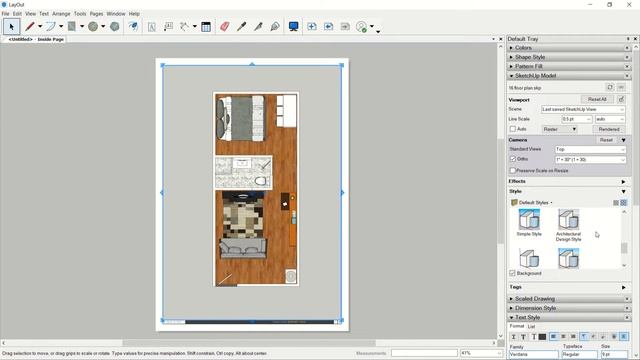Switch to the List tab in Text Style
Screen dimensions: 640x360
[x=531, y=327]
